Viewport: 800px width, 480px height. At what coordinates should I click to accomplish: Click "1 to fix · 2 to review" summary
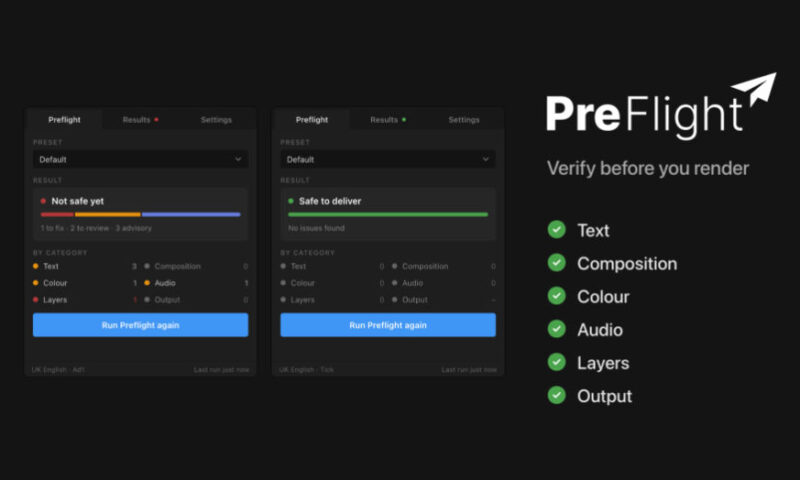[75, 228]
